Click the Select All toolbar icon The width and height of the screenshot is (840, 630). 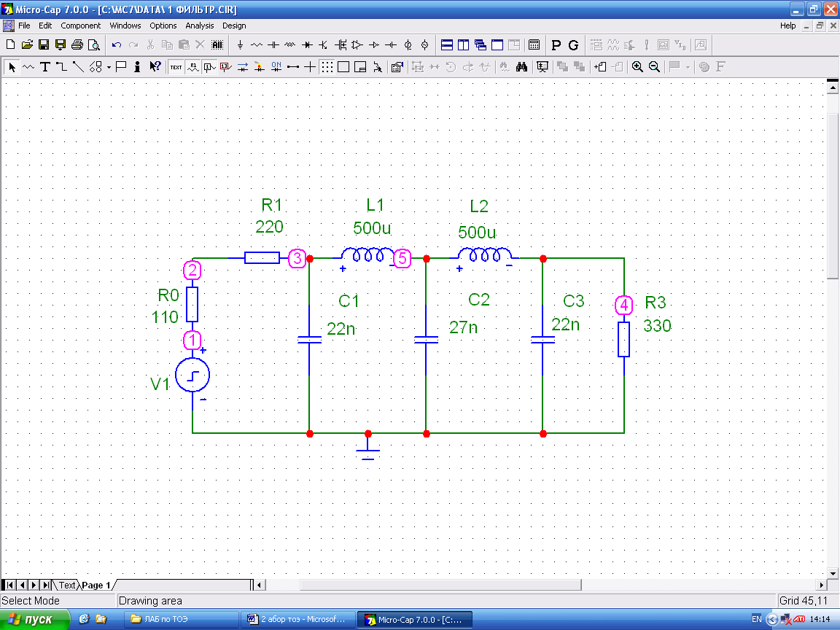point(217,45)
